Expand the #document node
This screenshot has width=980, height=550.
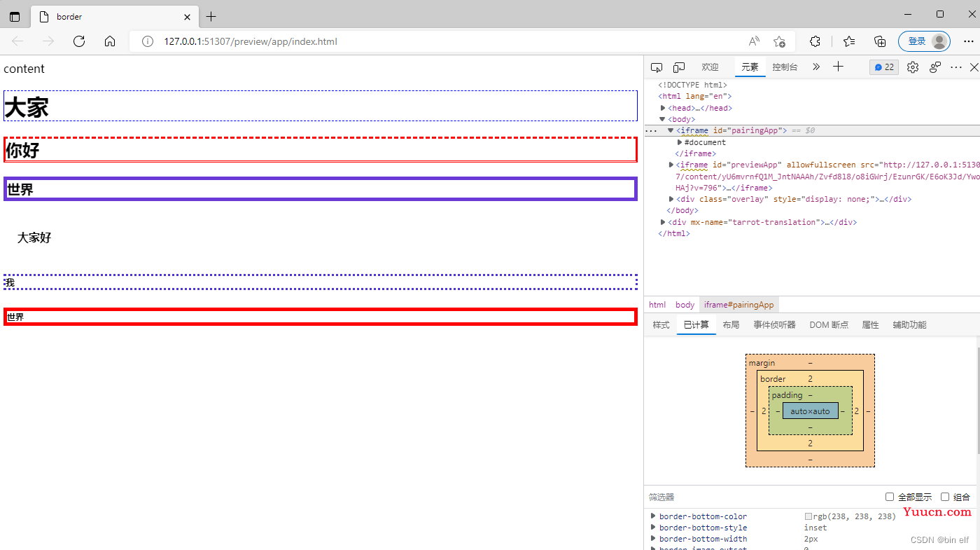(679, 142)
